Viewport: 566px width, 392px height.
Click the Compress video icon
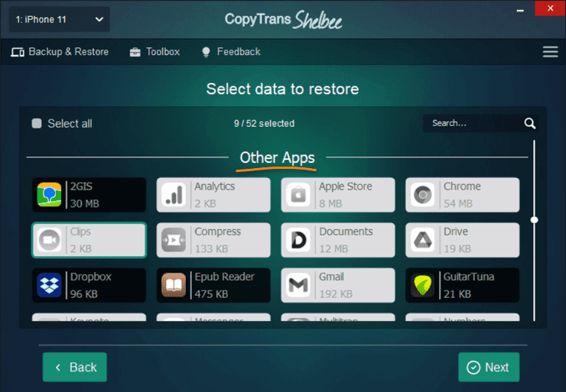[x=174, y=240]
